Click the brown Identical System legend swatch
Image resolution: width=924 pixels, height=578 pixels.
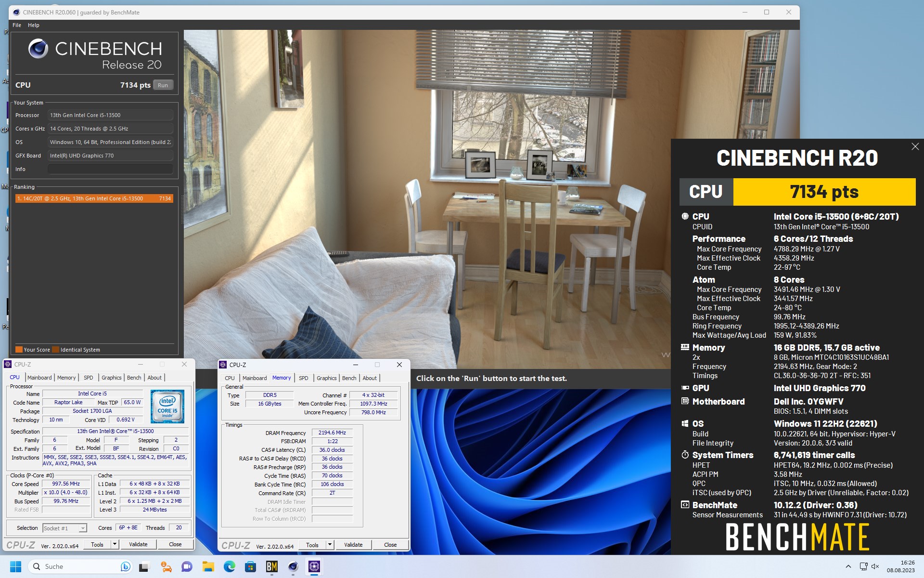[x=56, y=350]
